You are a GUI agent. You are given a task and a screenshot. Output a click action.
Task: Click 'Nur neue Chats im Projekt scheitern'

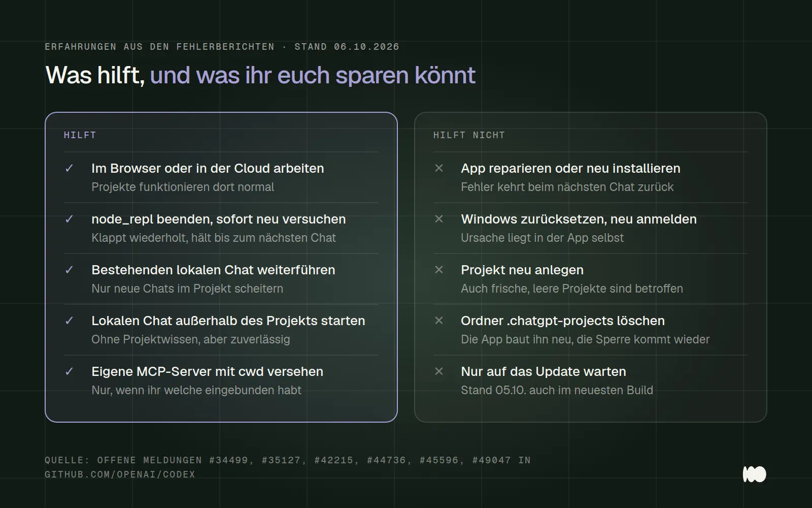187,289
